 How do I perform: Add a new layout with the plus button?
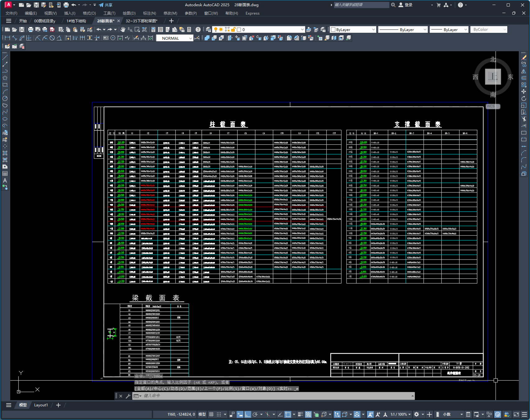click(58, 405)
